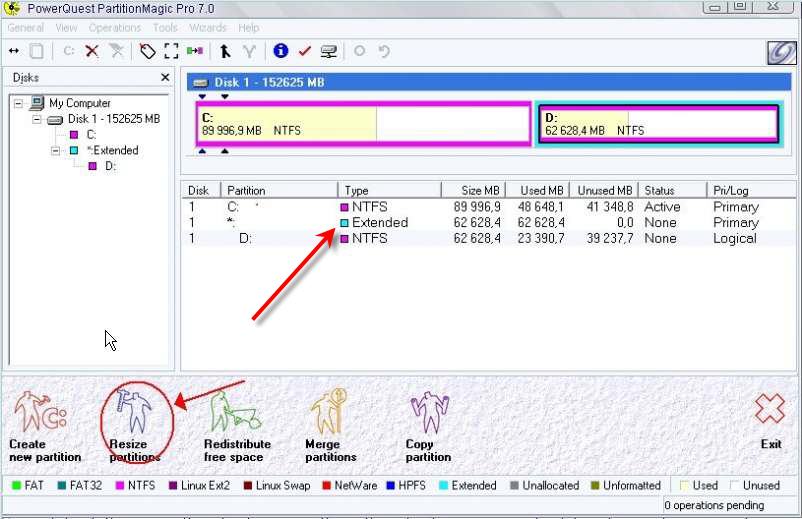Click the network computer toolbar icon
This screenshot has height=519, width=802.
328,51
